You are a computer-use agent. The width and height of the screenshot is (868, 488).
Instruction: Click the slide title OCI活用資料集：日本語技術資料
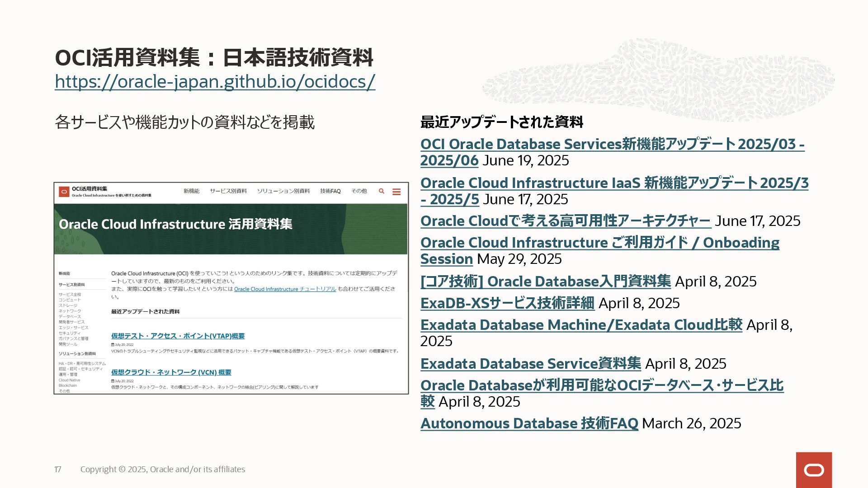click(x=214, y=57)
